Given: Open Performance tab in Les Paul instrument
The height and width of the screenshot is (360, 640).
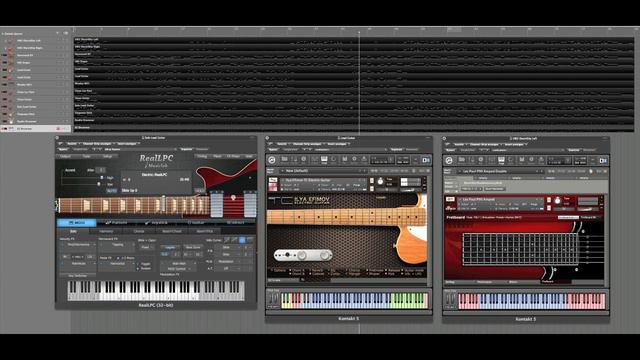Looking at the screenshot, I should [484, 282].
